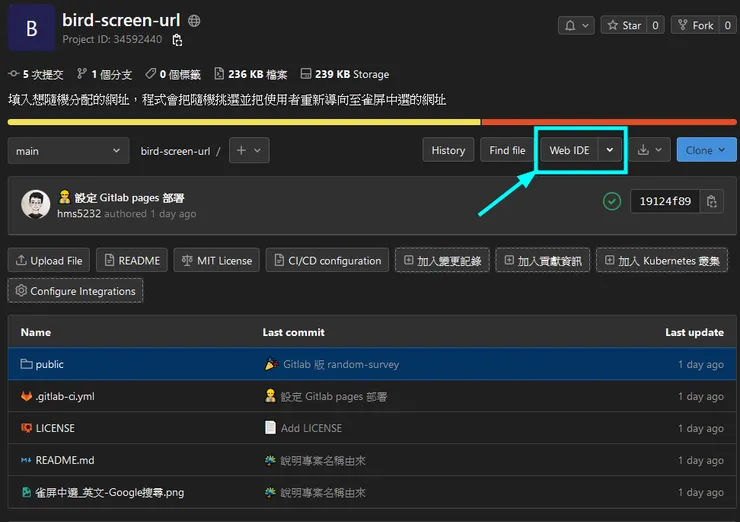The image size is (740, 522).
Task: Open the public folder
Action: point(50,364)
